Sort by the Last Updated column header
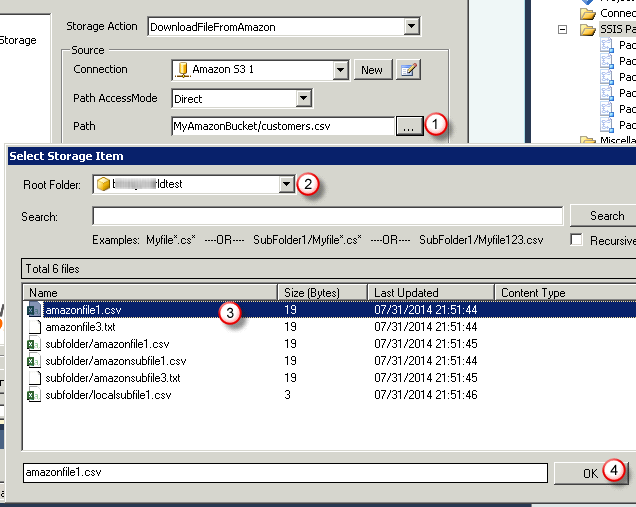The image size is (636, 507). [431, 292]
